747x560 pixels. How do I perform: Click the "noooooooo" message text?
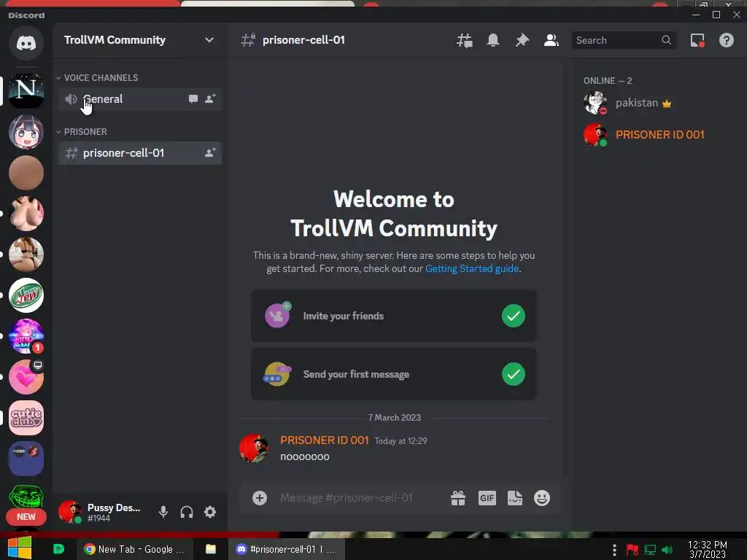click(305, 456)
